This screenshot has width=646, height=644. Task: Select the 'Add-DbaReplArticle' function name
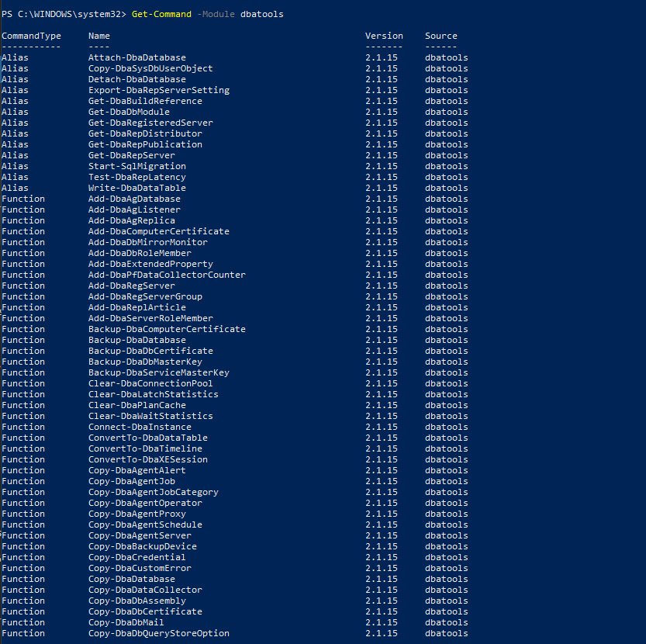point(137,307)
